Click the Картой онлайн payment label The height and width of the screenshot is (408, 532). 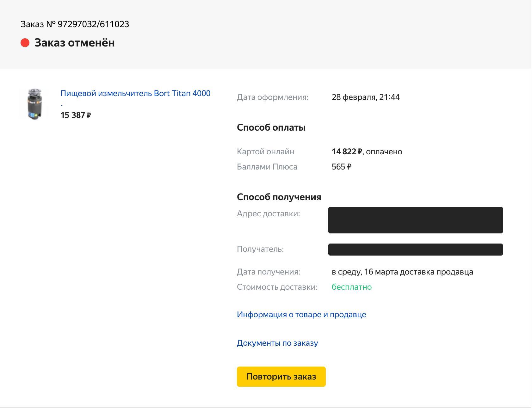point(265,151)
